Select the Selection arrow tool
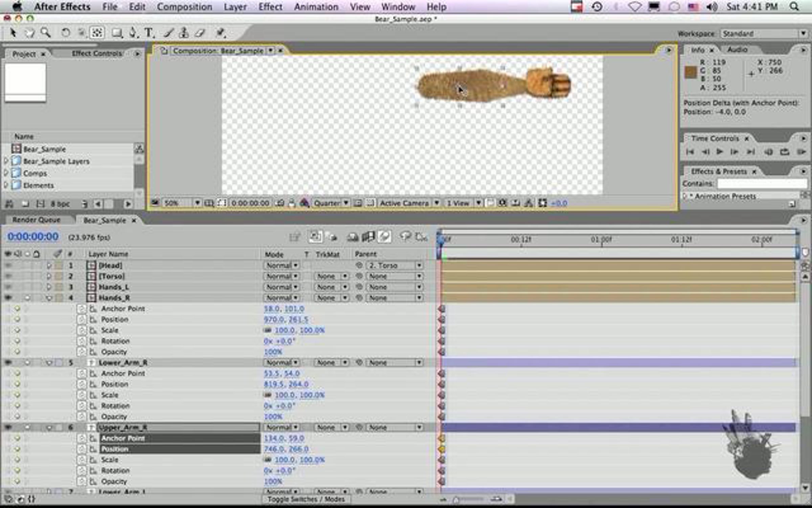This screenshot has height=508, width=812. [x=13, y=33]
